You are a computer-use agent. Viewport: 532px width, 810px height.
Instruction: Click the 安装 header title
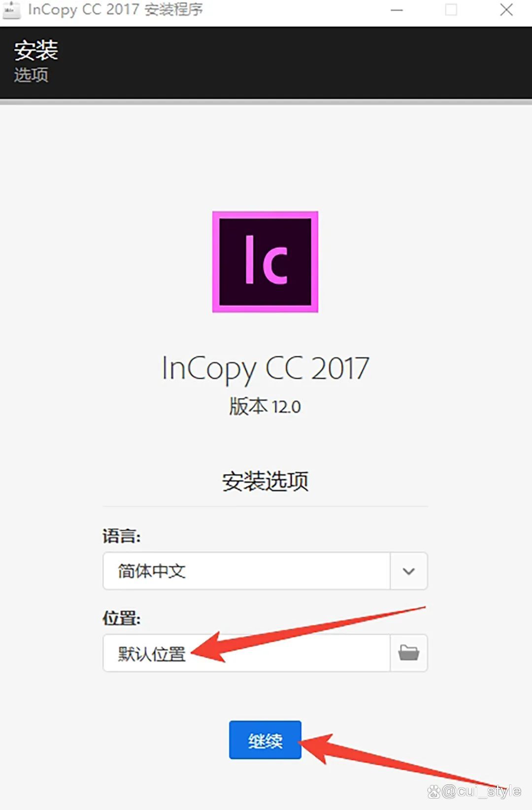[x=36, y=50]
